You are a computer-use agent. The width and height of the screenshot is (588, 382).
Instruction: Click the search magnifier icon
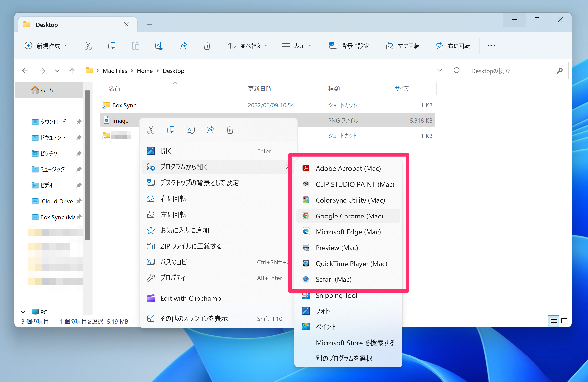coord(560,71)
